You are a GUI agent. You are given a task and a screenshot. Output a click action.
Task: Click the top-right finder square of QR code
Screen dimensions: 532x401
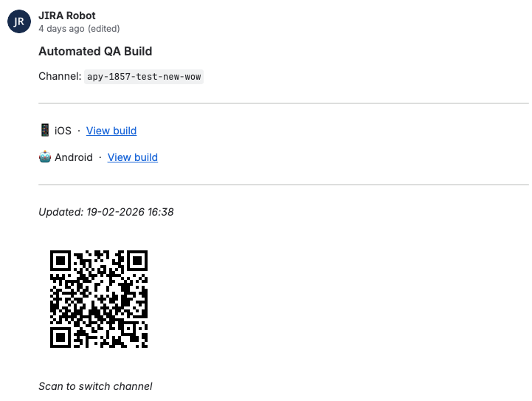click(x=137, y=261)
